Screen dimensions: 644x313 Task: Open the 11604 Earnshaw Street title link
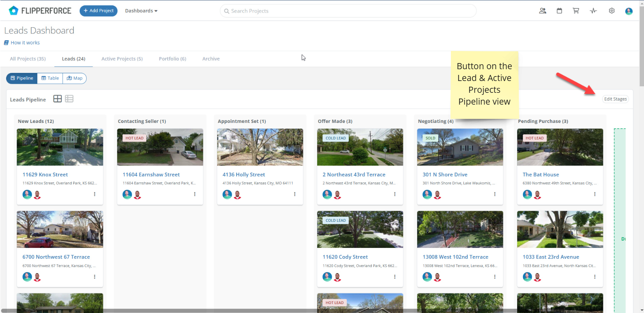(x=151, y=175)
